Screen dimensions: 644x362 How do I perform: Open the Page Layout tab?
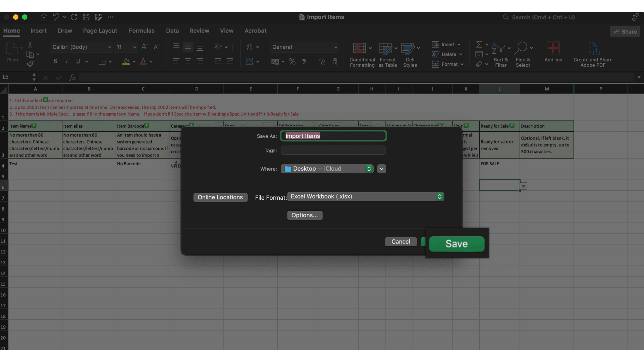[x=100, y=31]
